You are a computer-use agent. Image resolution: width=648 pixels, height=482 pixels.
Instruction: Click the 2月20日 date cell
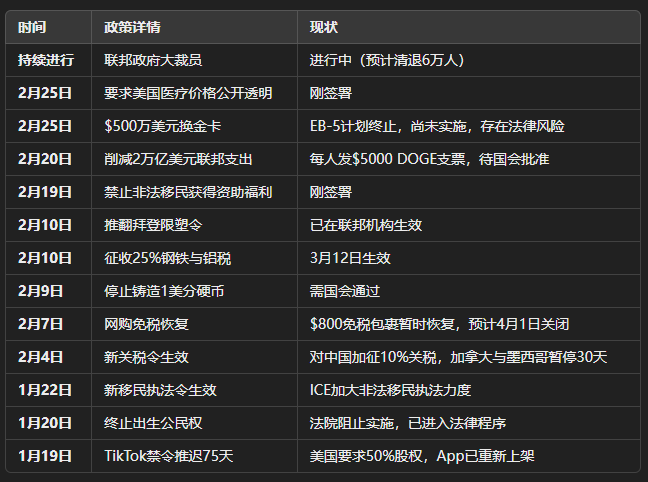(x=45, y=159)
